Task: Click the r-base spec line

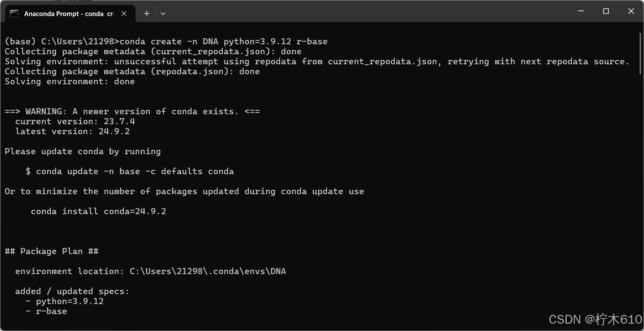Action: pyautogui.click(x=48, y=311)
